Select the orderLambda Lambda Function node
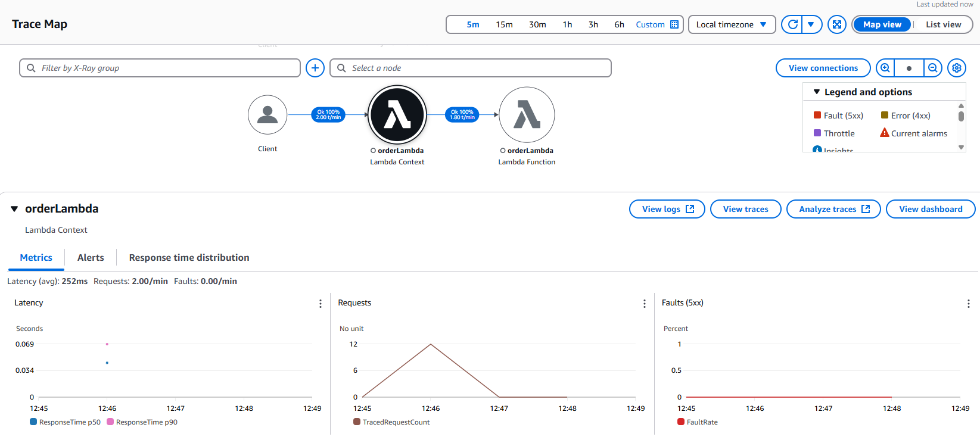980x443 pixels. click(527, 115)
